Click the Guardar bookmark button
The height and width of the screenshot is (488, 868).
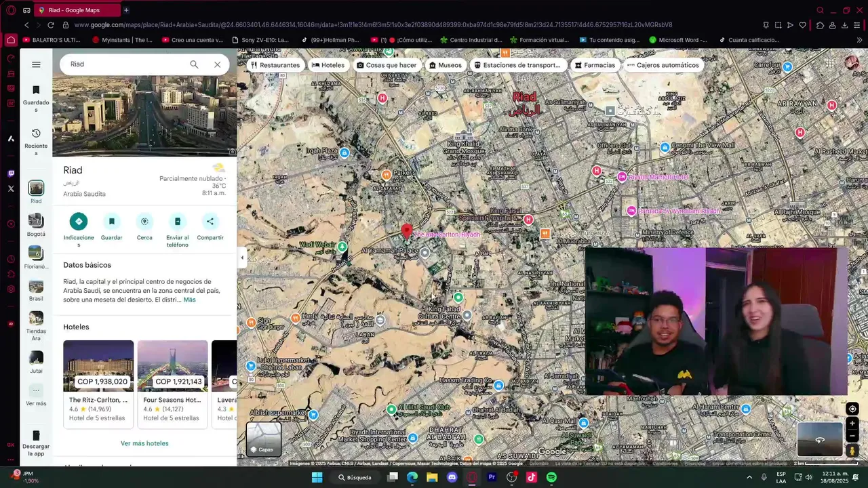pos(111,221)
